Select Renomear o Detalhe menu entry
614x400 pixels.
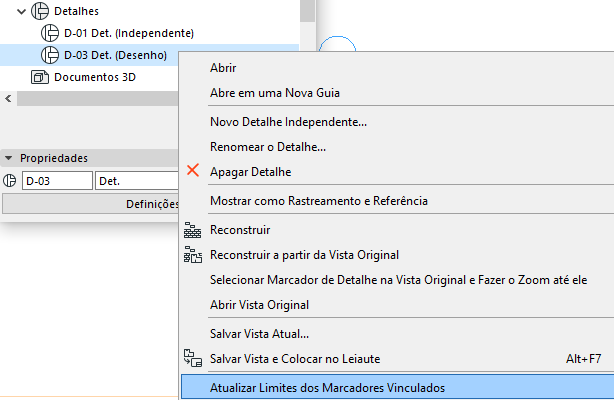point(267,147)
